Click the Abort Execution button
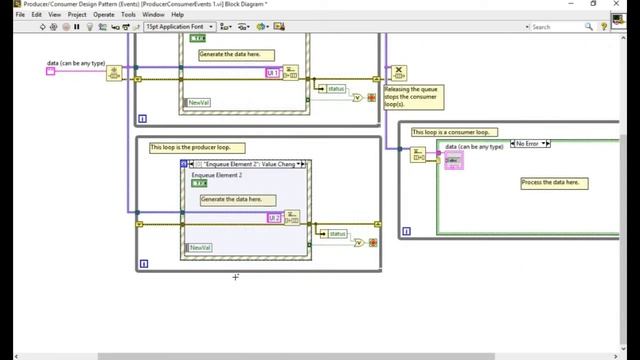This screenshot has width=640, height=360. (x=66, y=27)
